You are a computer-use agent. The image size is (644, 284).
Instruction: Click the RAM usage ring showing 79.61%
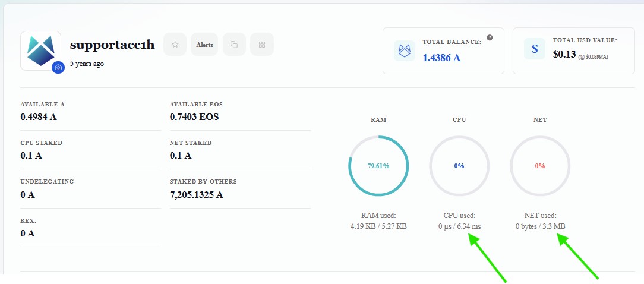pos(378,166)
